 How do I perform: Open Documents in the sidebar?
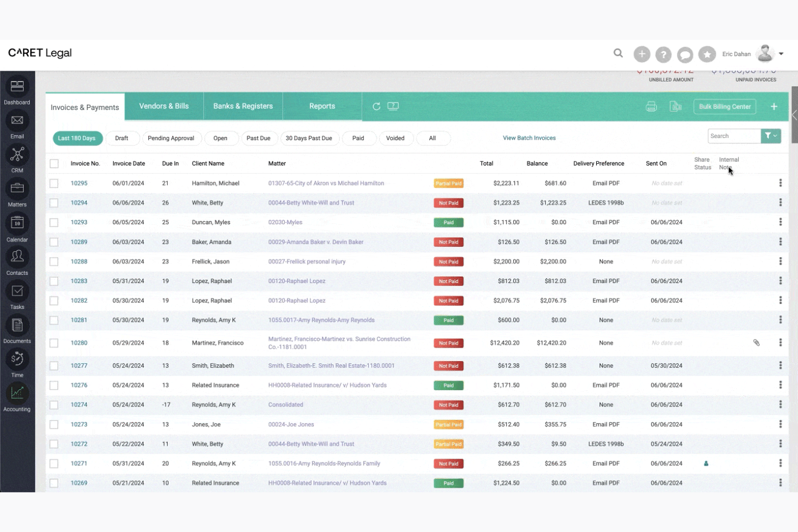coord(17,325)
